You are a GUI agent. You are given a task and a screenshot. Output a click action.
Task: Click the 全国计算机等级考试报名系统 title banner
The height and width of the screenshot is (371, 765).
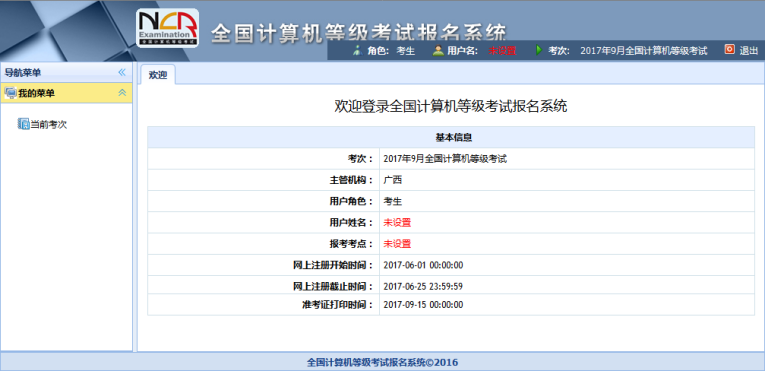coord(359,33)
